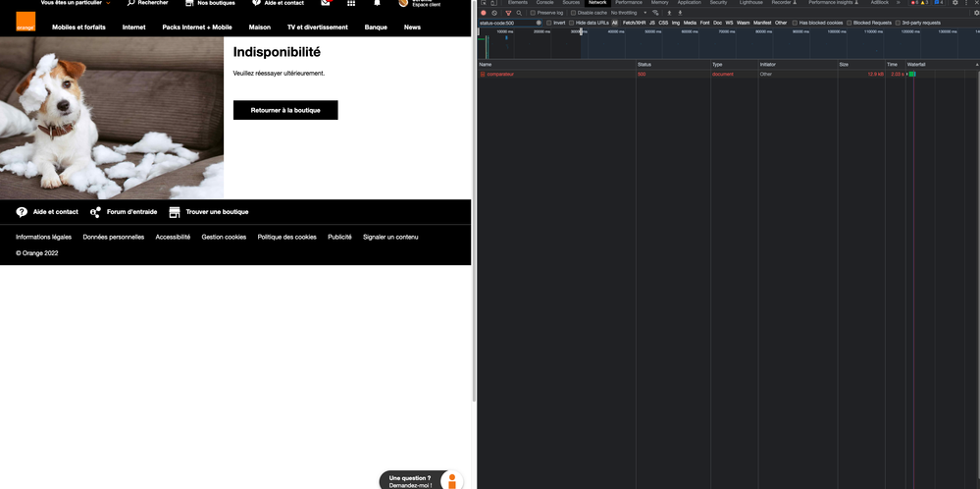This screenshot has height=489, width=980.
Task: Open the Informations légales link
Action: (x=44, y=237)
